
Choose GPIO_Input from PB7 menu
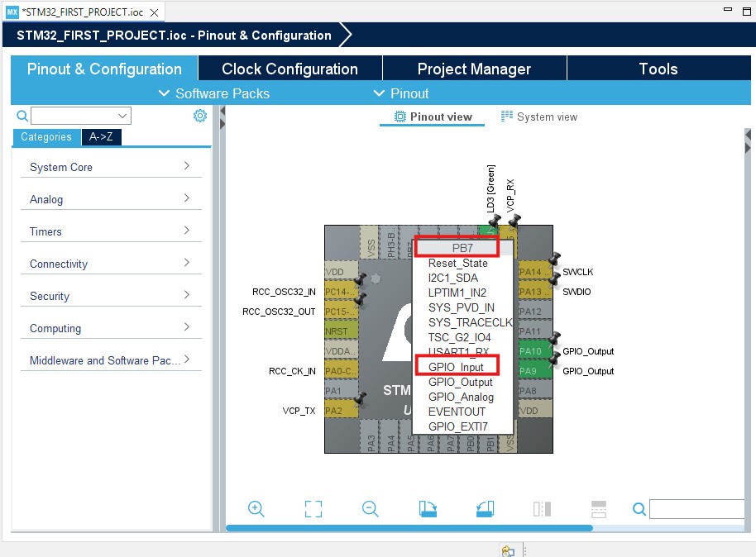point(456,367)
